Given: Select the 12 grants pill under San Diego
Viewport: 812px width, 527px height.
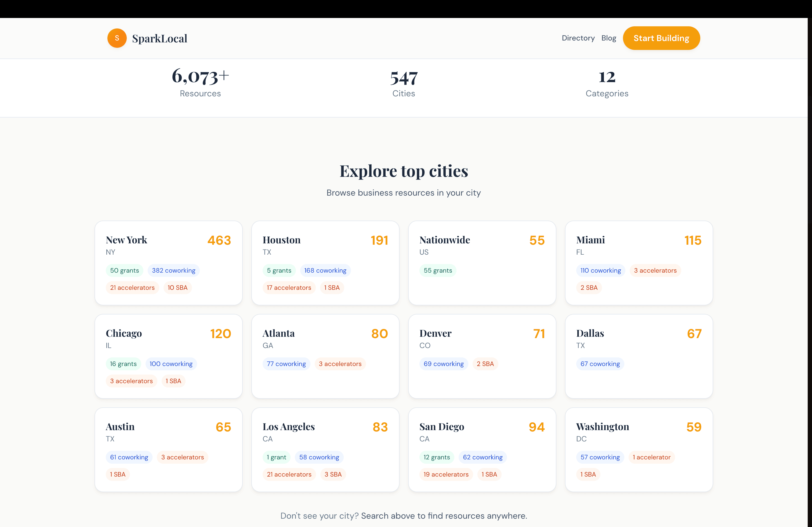Looking at the screenshot, I should (437, 457).
